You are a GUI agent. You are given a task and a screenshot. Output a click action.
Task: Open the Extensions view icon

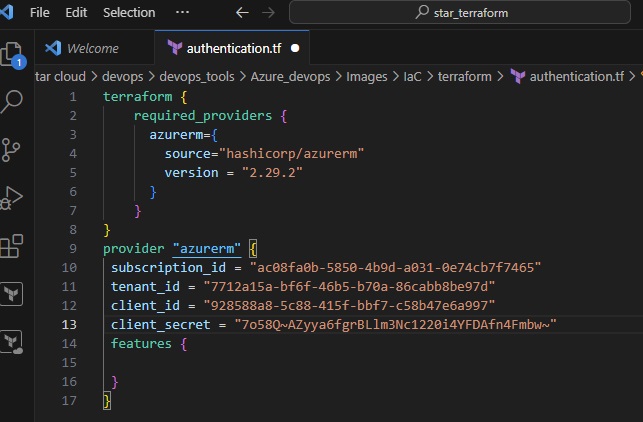point(11,246)
